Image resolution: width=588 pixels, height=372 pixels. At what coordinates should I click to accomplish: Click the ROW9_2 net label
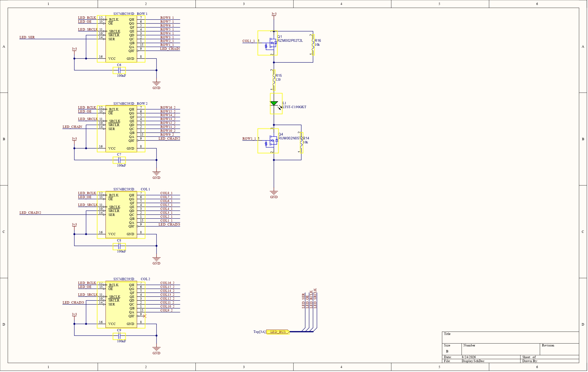[x=167, y=135]
